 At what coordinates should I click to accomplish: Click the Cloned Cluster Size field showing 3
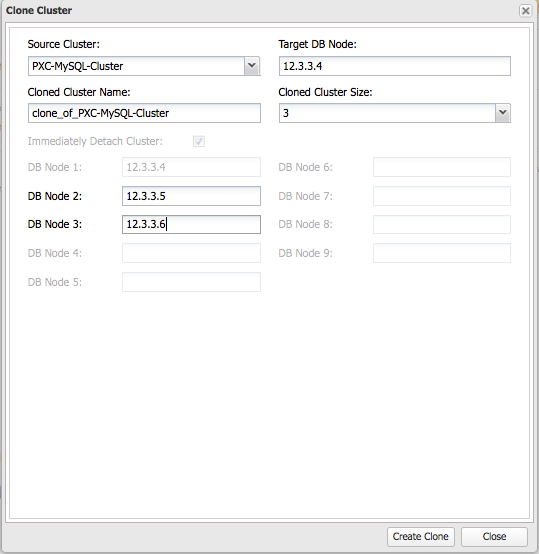coord(387,113)
